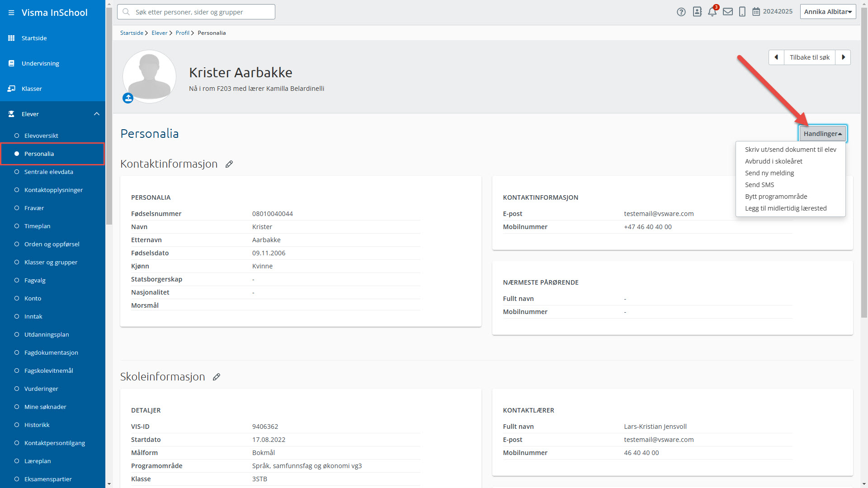
Task: Upload profile photo via blue icon
Action: click(128, 98)
